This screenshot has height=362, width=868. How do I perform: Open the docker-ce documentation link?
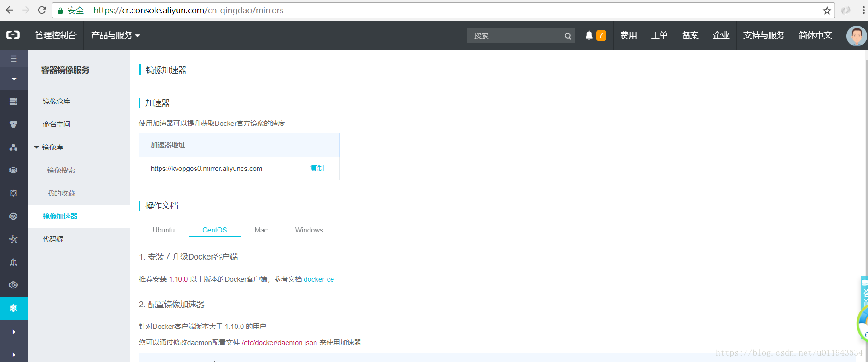tap(319, 279)
